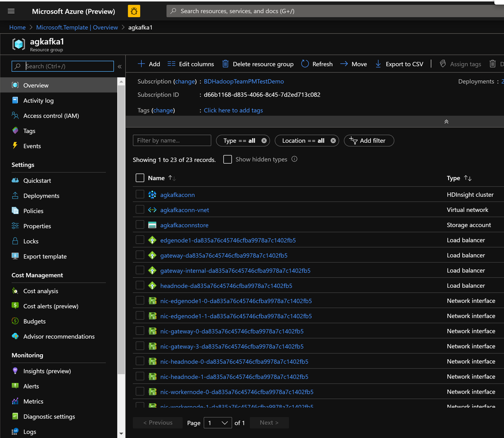Open the hamburger portal menu
The width and height of the screenshot is (504, 438).
(x=11, y=11)
